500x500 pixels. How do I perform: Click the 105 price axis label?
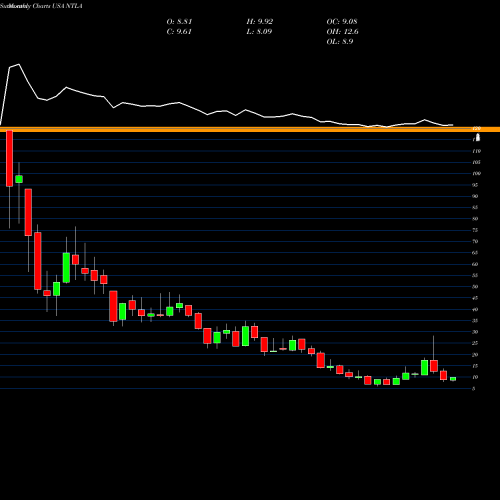click(x=476, y=162)
